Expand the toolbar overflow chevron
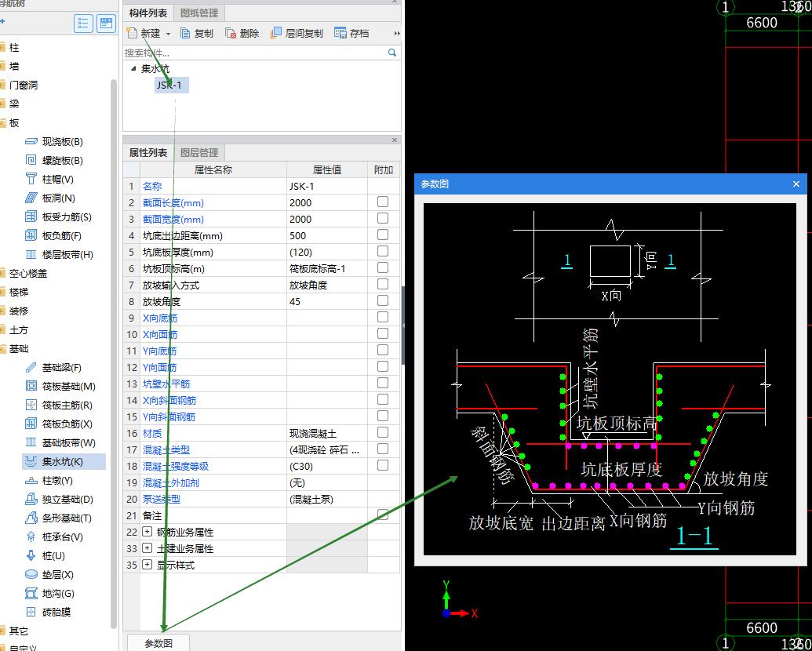Viewport: 812px width, 651px height. (x=397, y=33)
